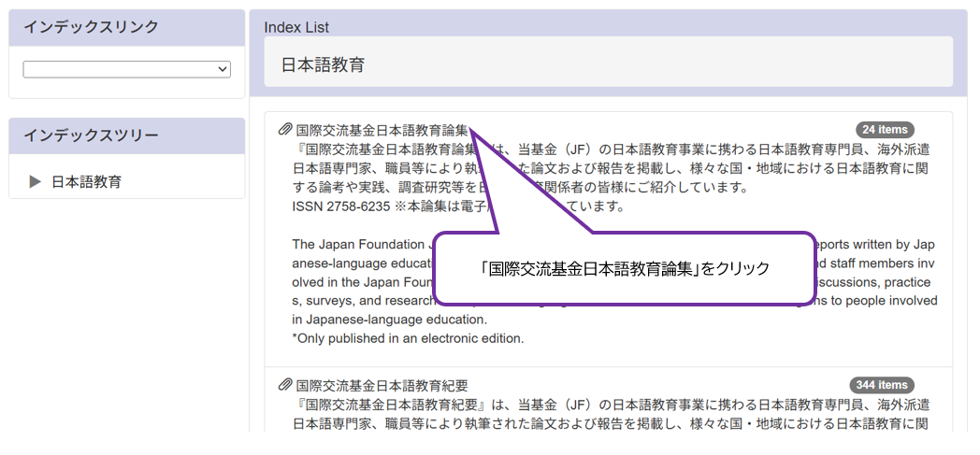Open the 国際交流基金日本語教育紀要 link
Viewport: 980px width, 455px height.
point(382,385)
